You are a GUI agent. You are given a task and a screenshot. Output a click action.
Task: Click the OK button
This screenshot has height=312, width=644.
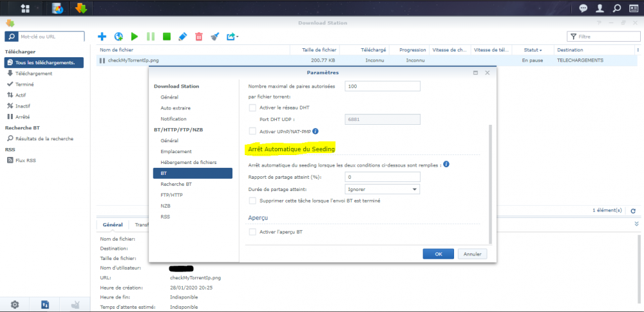click(x=438, y=253)
